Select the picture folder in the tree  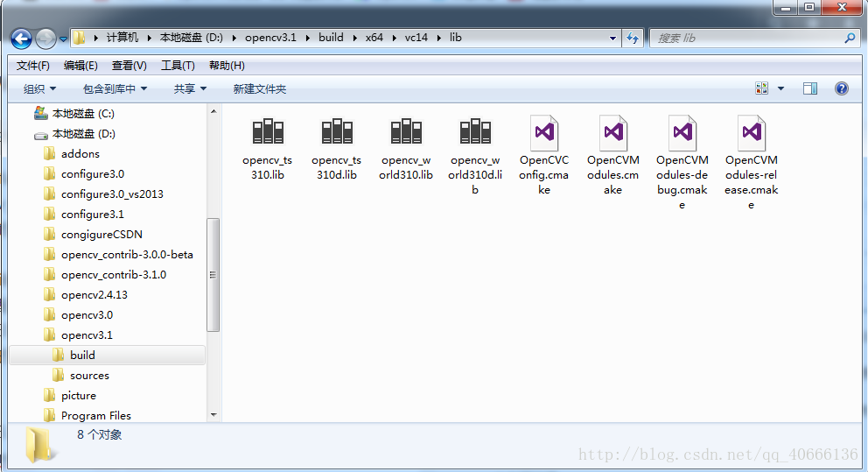point(79,396)
